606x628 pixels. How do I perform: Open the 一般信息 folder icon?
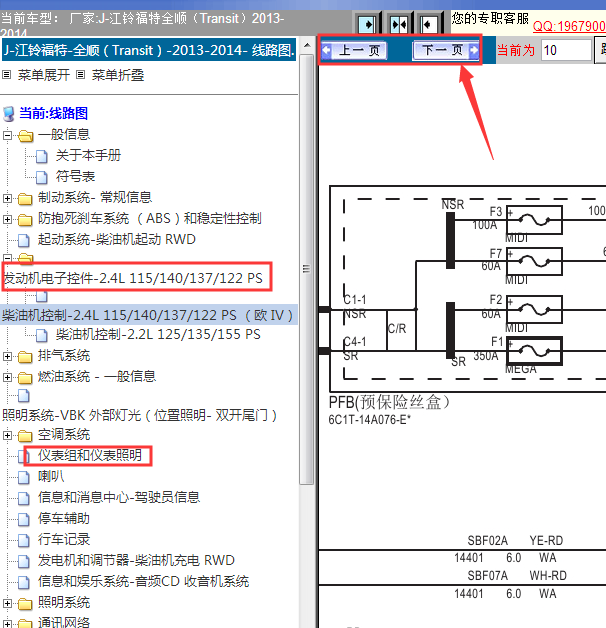coord(26,136)
